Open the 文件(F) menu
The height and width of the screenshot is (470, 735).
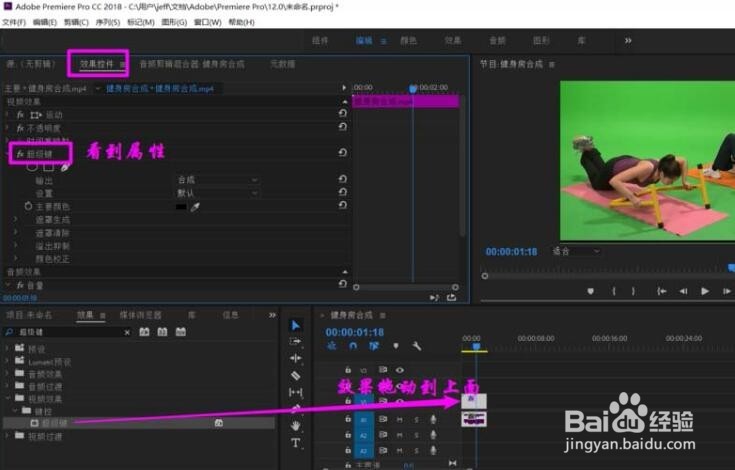click(14, 22)
